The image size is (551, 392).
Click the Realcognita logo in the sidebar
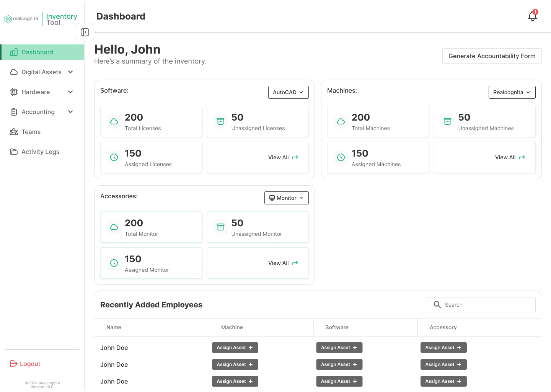click(x=21, y=19)
